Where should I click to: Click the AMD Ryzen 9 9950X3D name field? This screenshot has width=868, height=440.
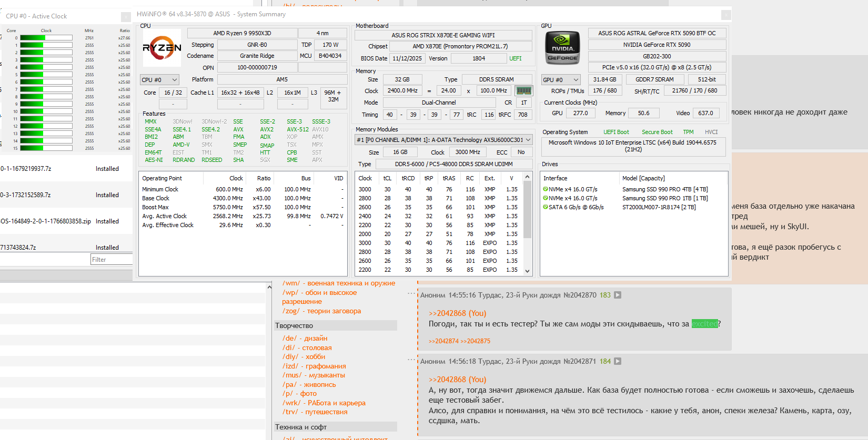[243, 33]
